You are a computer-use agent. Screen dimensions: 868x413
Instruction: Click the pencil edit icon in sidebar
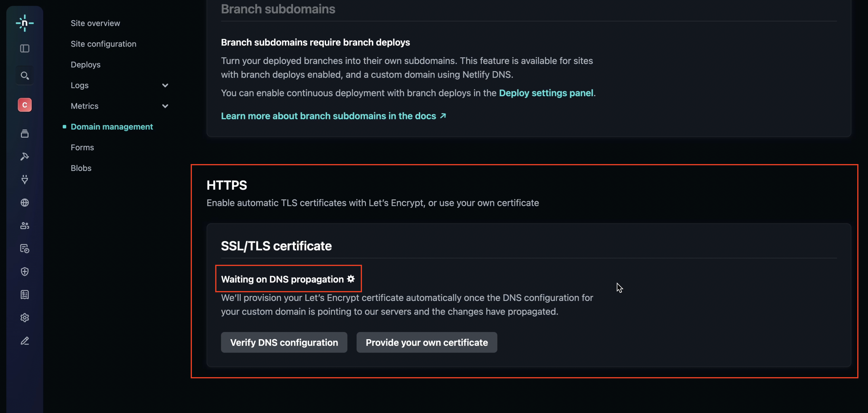point(25,341)
